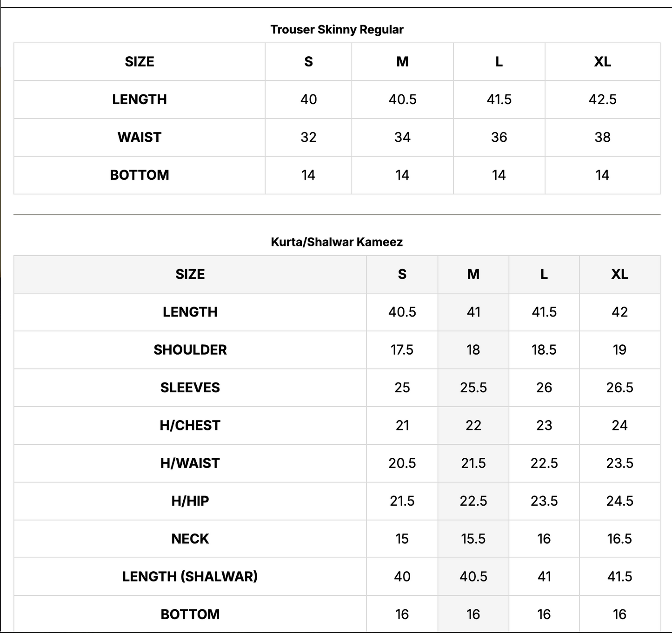Select the H/WAIST row label
Screen dimensions: 672x633
190,463
